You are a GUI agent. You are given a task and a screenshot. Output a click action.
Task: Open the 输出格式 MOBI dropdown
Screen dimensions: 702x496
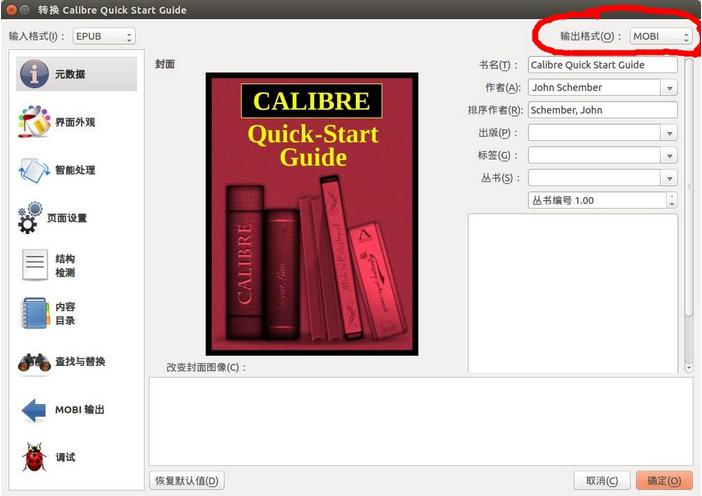tap(661, 36)
